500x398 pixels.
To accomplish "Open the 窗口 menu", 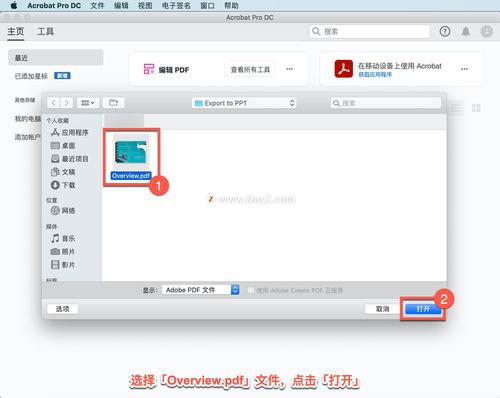I will (207, 6).
